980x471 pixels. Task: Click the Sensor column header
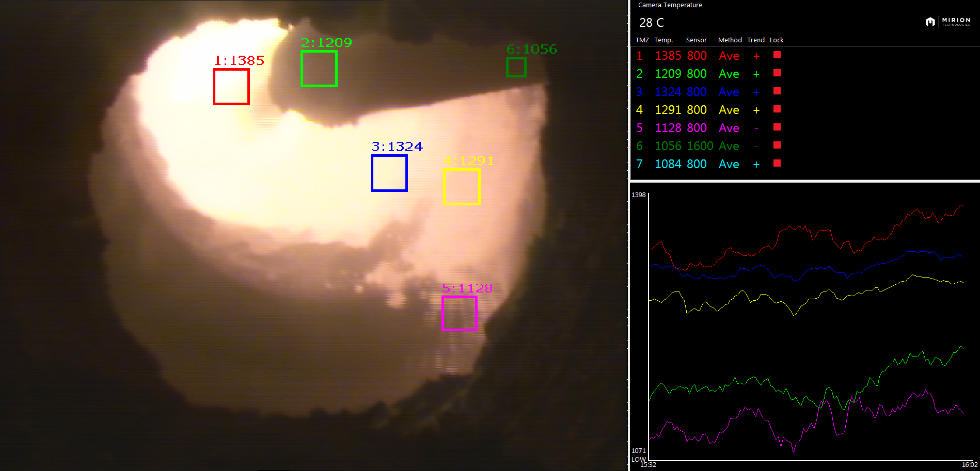click(697, 40)
